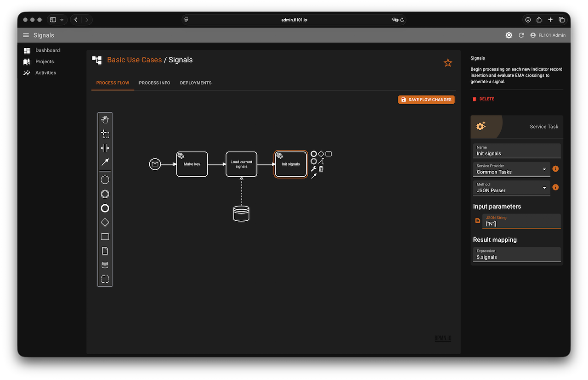
Task: Choose the Space tool in palette
Action: (x=105, y=148)
